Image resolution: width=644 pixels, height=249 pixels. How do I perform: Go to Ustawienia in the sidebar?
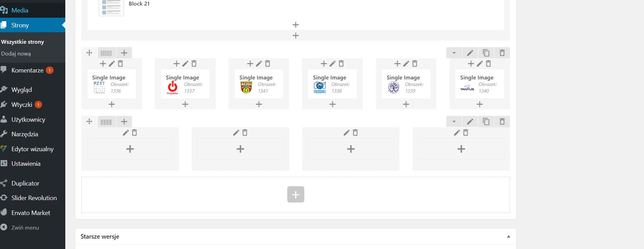(26, 164)
